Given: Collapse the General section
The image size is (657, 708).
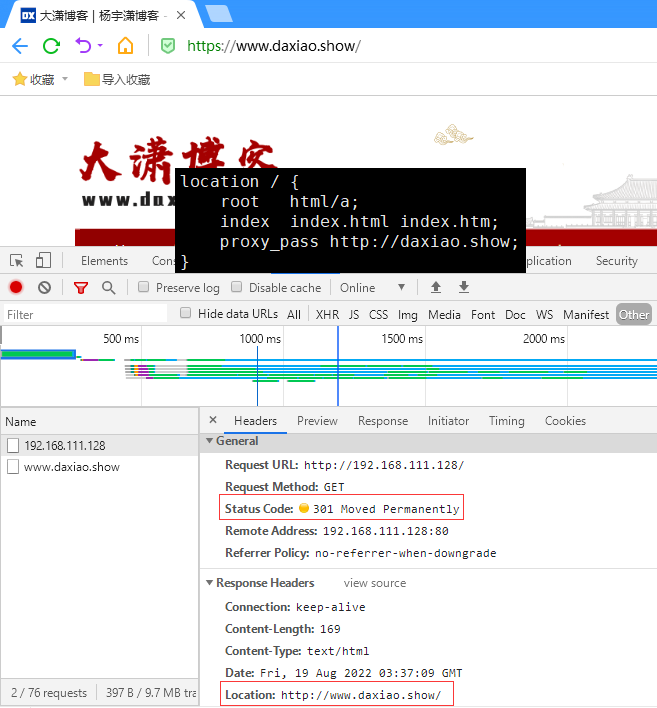Looking at the screenshot, I should pos(210,441).
